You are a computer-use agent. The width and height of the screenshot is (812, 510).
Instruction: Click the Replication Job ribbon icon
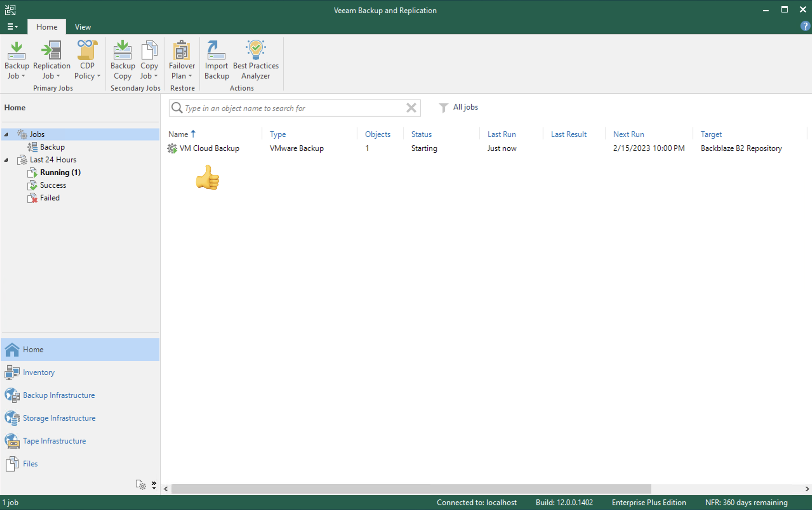pyautogui.click(x=51, y=50)
